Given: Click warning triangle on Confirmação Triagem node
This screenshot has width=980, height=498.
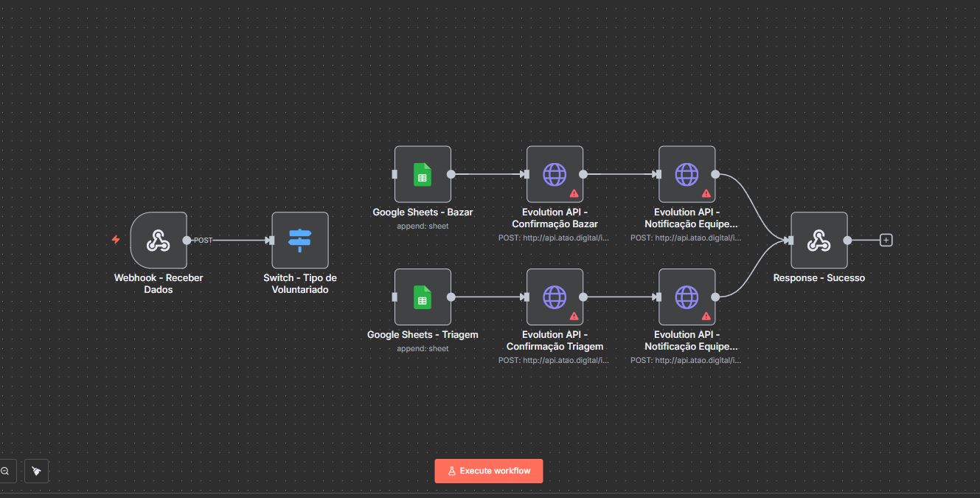Looking at the screenshot, I should (x=574, y=316).
